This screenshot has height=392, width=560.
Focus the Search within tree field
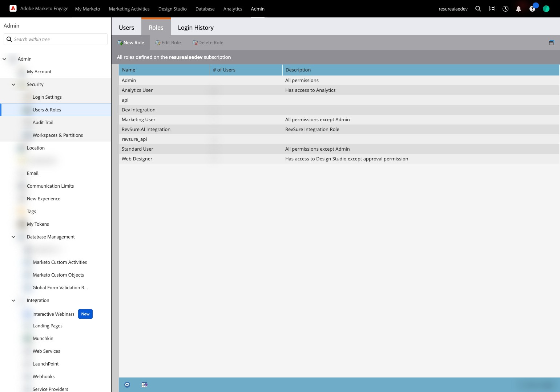(56, 39)
